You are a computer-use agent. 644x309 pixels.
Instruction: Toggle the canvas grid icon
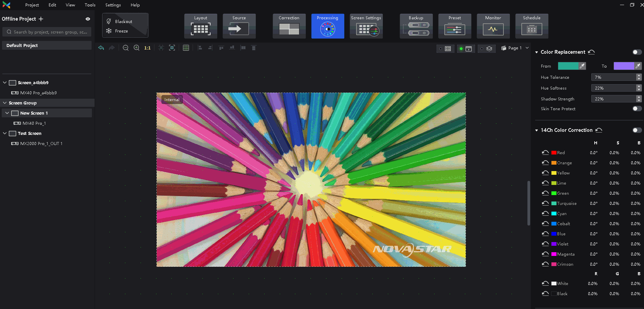point(186,48)
